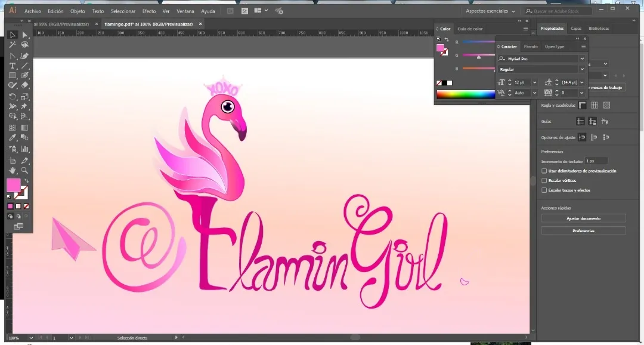Open the tracking value dropdown
644x345 pixels.
pyautogui.click(x=582, y=93)
